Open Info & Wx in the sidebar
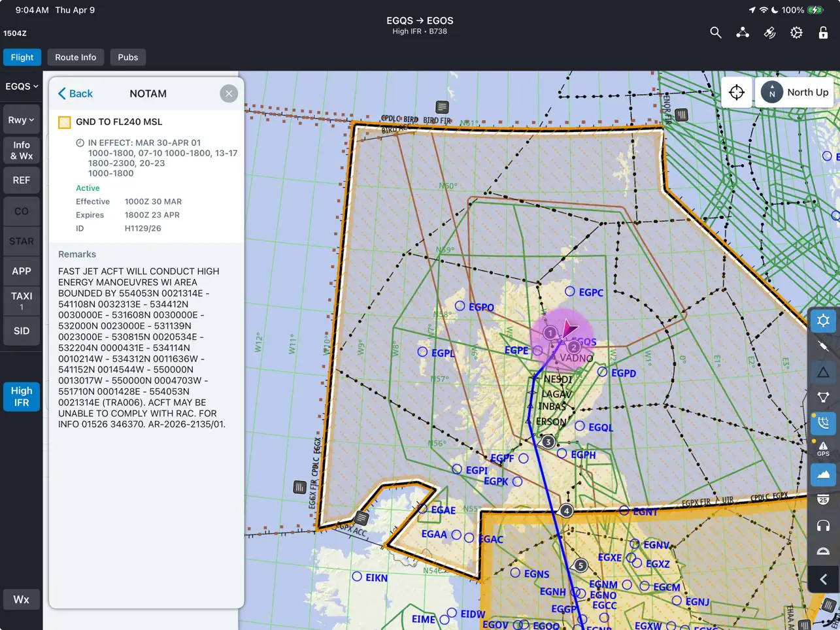Viewport: 840px width, 630px height. [x=22, y=150]
